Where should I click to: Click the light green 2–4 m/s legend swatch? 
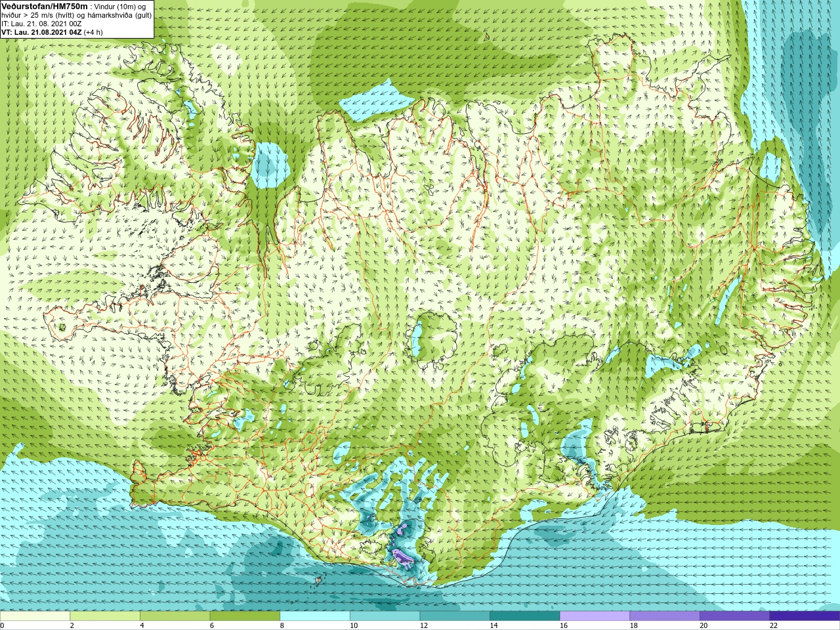pos(105,616)
